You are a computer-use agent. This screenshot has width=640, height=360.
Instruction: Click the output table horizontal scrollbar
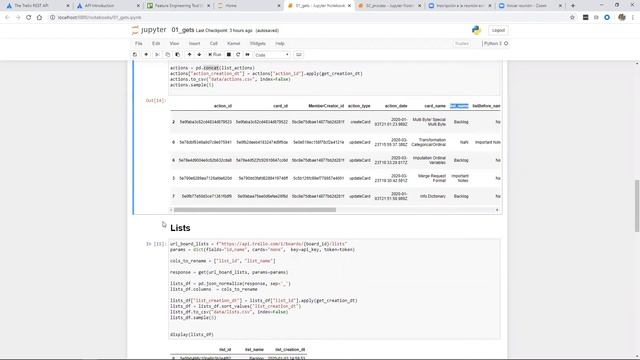point(255,210)
